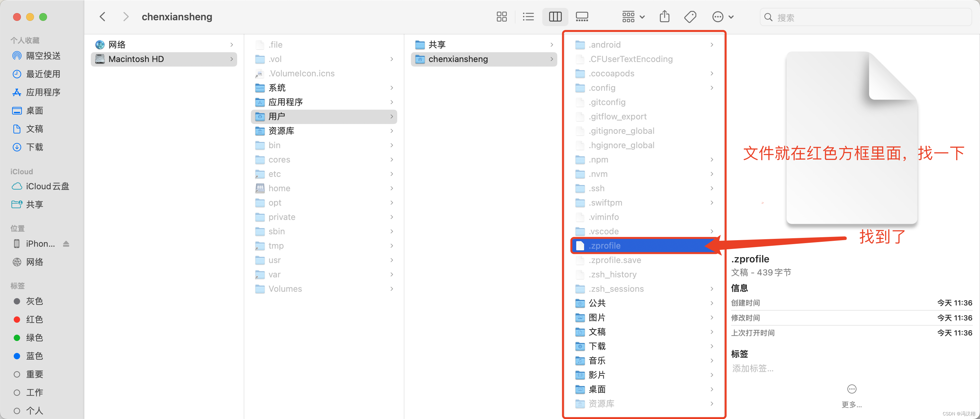Image resolution: width=980 pixels, height=419 pixels.
Task: Click the 添加标签 field in preview
Action: (x=753, y=368)
